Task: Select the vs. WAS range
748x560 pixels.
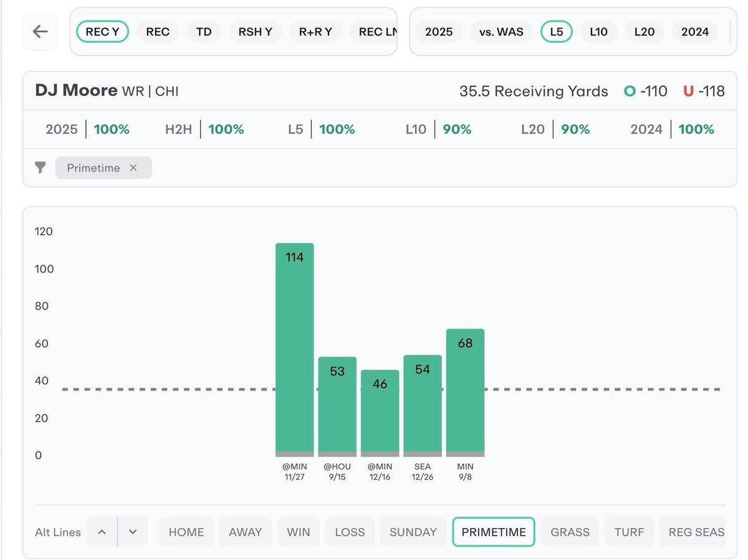Action: coord(501,31)
